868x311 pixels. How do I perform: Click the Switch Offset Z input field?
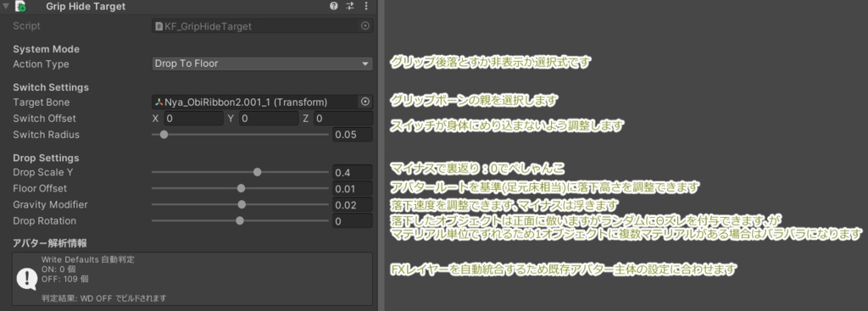[x=342, y=118]
